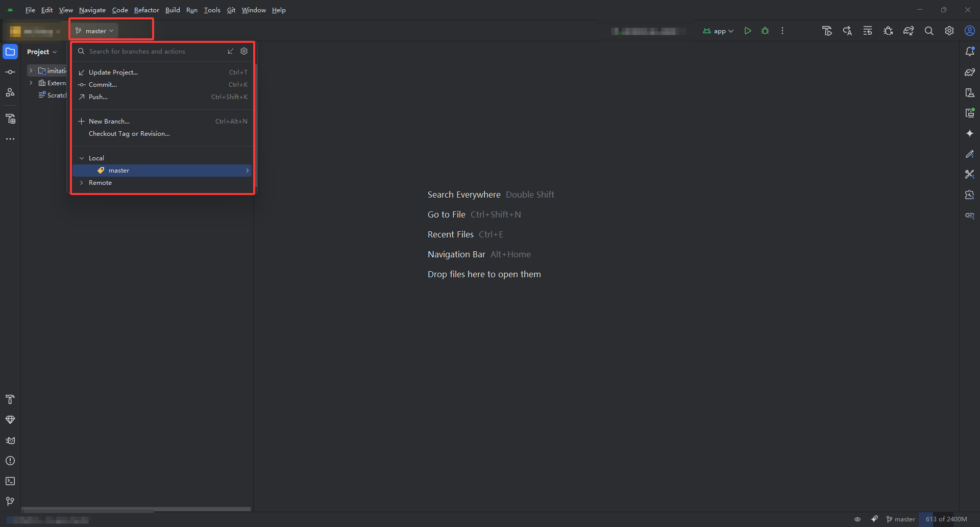This screenshot has width=980, height=527.
Task: Open the Logcat tool window
Action: (10, 440)
